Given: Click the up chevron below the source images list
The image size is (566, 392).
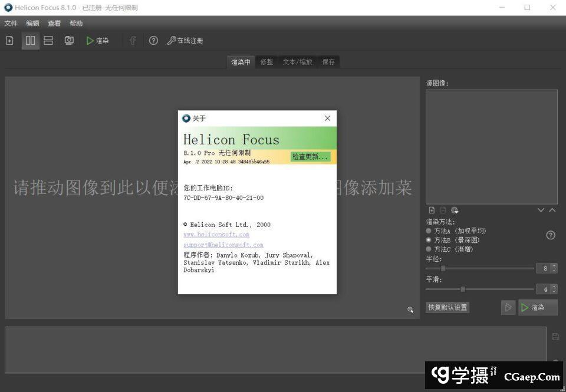Looking at the screenshot, I should [x=552, y=210].
